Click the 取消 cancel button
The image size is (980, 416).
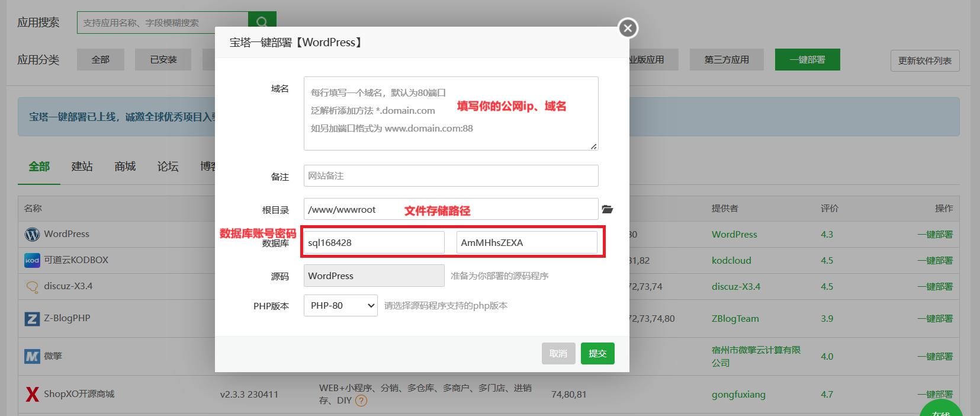[x=558, y=354]
